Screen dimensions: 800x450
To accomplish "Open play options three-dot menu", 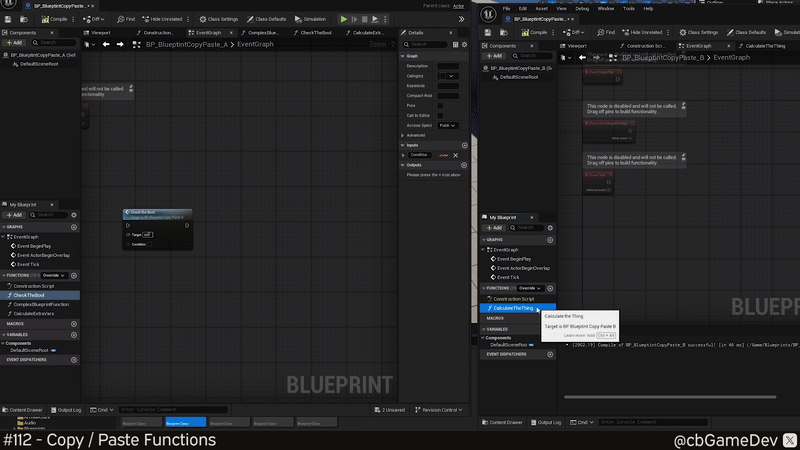I will point(385,19).
